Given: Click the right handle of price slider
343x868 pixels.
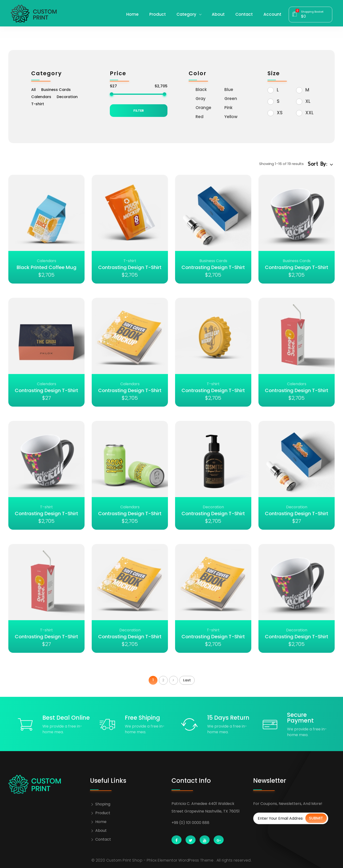Looking at the screenshot, I should pos(165,94).
